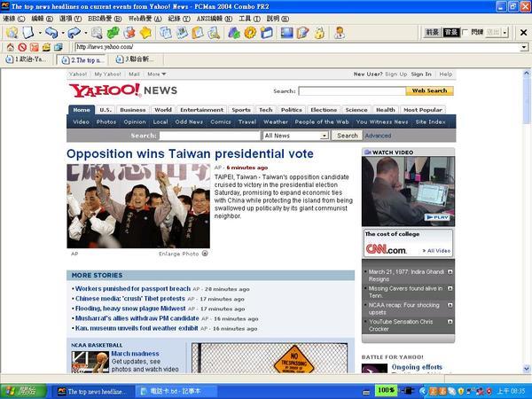Open the address bar URL dropdown
The width and height of the screenshot is (532, 399).
coord(524,47)
